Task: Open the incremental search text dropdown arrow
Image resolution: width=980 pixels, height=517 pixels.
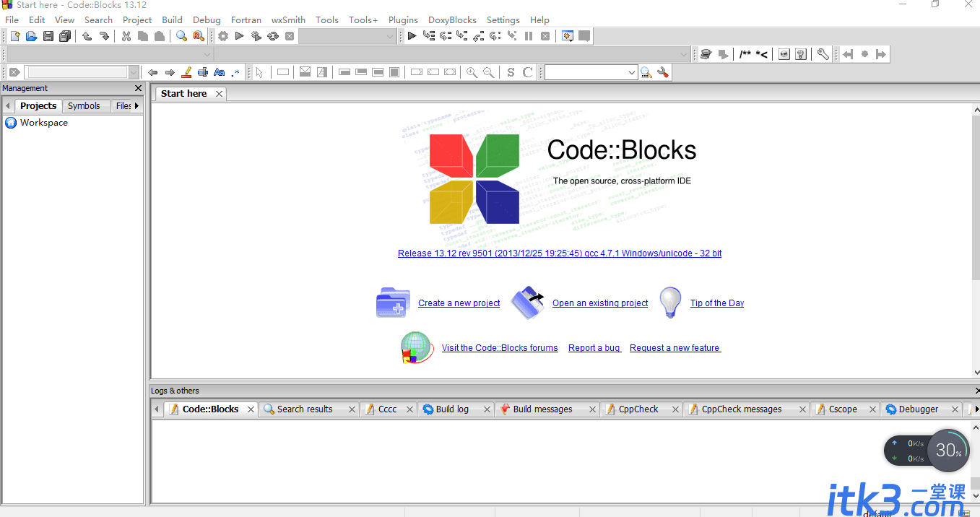Action: click(134, 72)
